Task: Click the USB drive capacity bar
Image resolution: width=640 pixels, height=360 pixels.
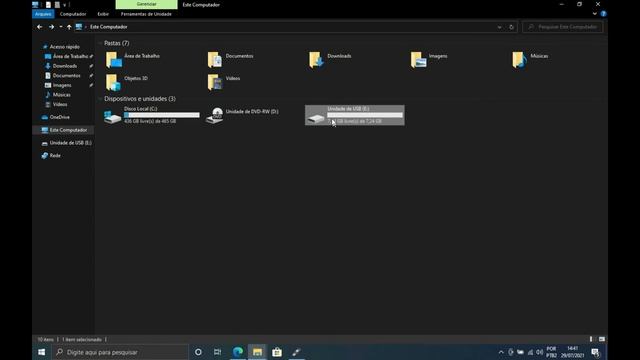Action: (365, 115)
